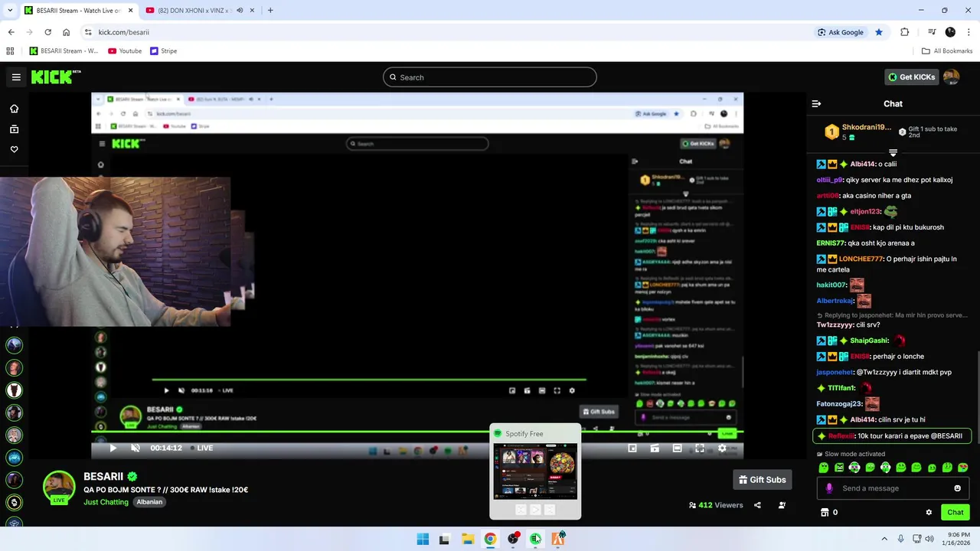Open chatter LONCHEE777 username
The image size is (980, 551).
[861, 259]
